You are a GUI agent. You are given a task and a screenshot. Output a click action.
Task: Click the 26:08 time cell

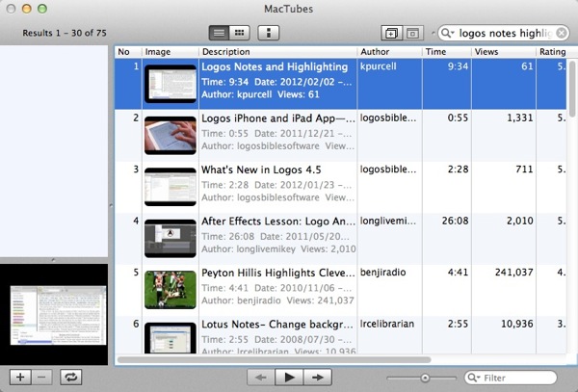(x=455, y=222)
